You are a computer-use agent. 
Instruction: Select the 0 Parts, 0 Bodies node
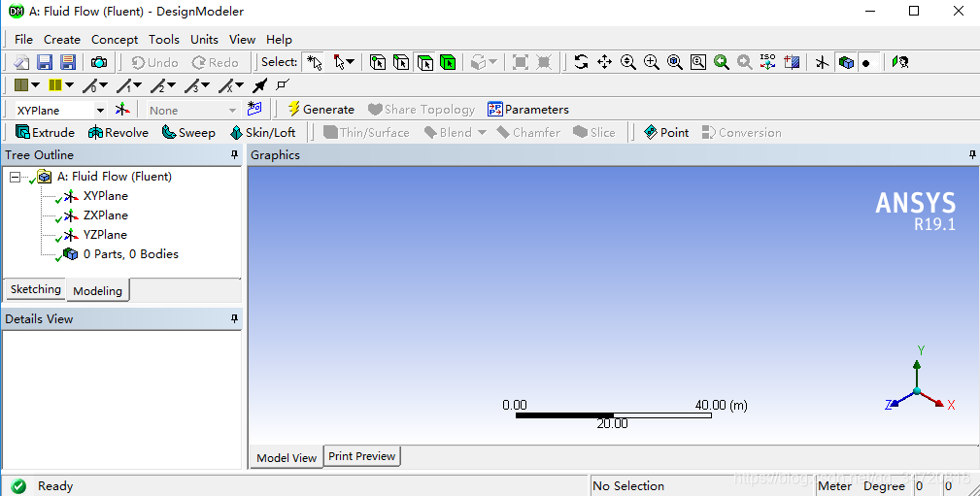[130, 253]
